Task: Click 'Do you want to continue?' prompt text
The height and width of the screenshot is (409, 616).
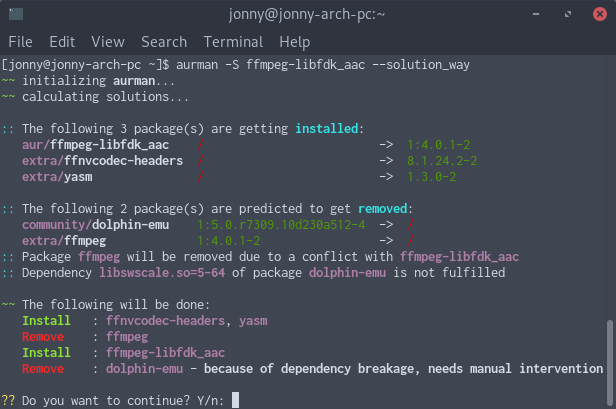Action: [x=106, y=400]
